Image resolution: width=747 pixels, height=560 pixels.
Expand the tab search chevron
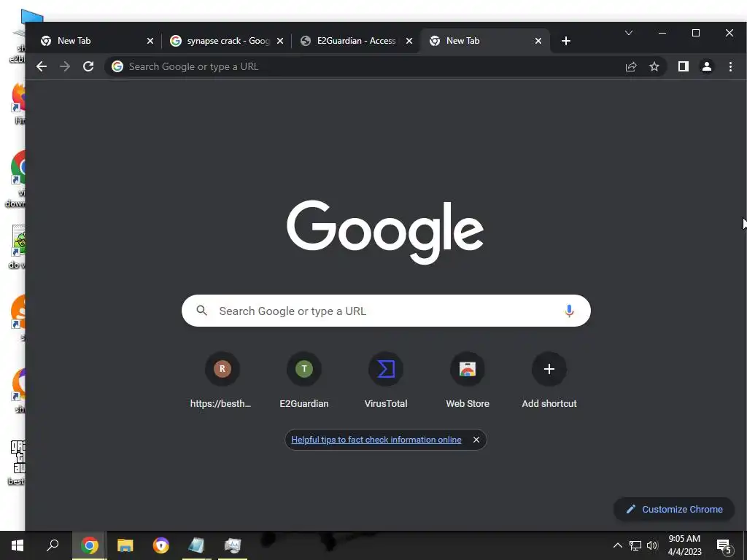coord(629,33)
